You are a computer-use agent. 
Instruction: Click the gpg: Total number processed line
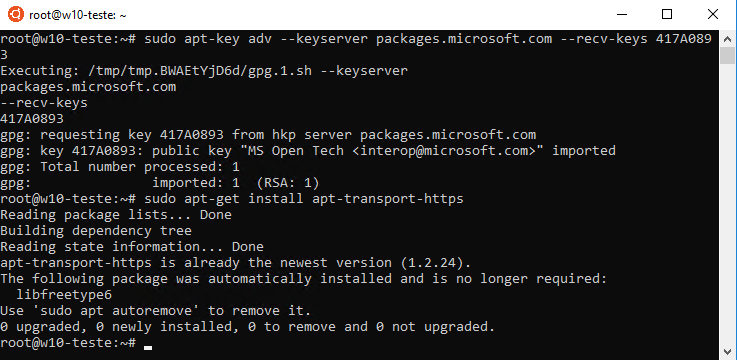[120, 167]
